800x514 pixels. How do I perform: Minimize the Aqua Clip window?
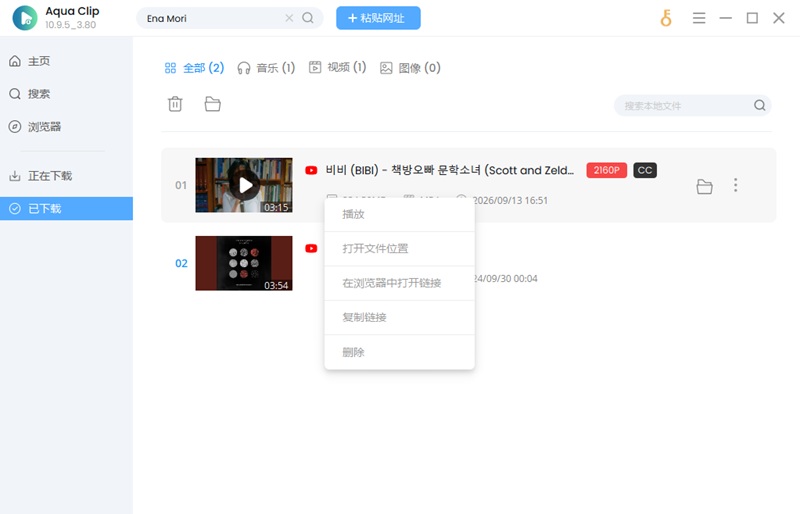click(x=726, y=18)
